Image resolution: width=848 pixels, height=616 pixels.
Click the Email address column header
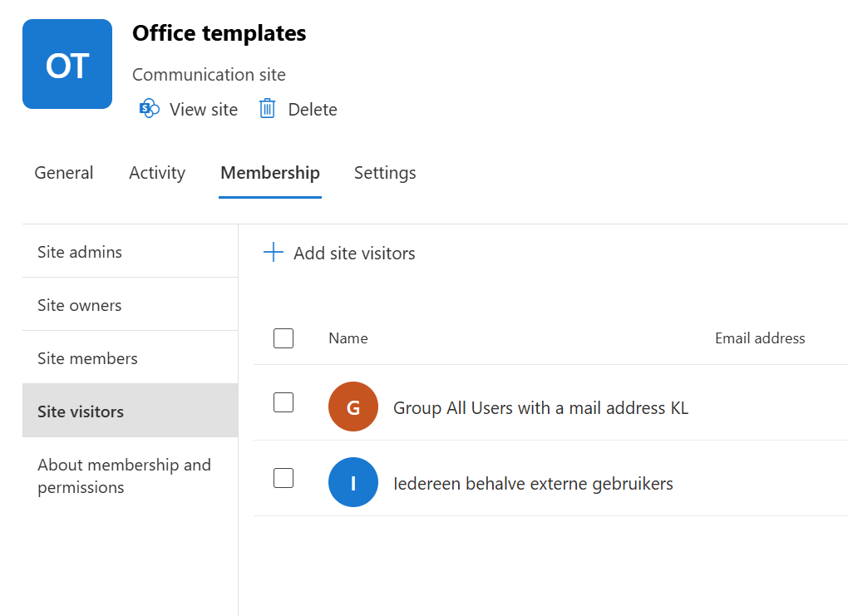(760, 338)
